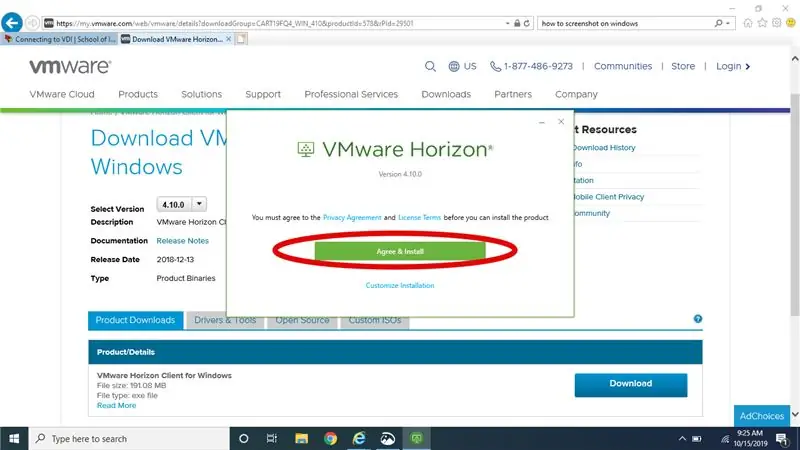Click the magnifier in the browser search box
The height and width of the screenshot is (450, 800).
(x=718, y=23)
